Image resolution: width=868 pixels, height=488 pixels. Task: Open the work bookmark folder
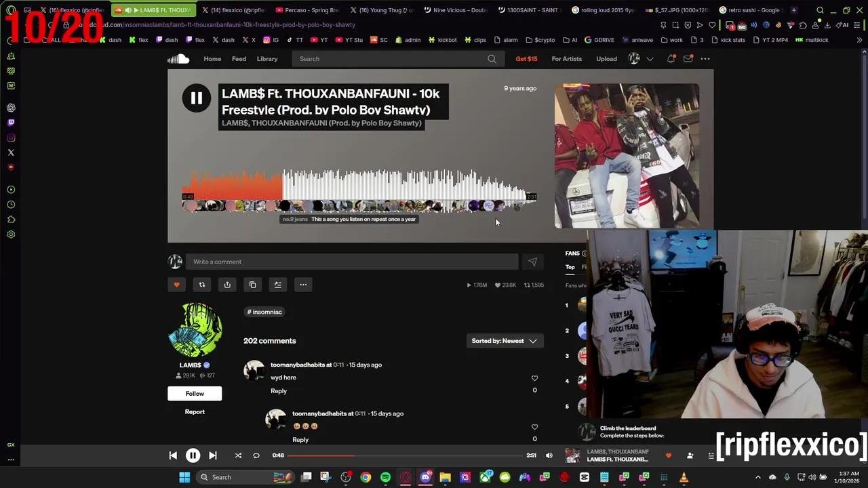tap(671, 40)
